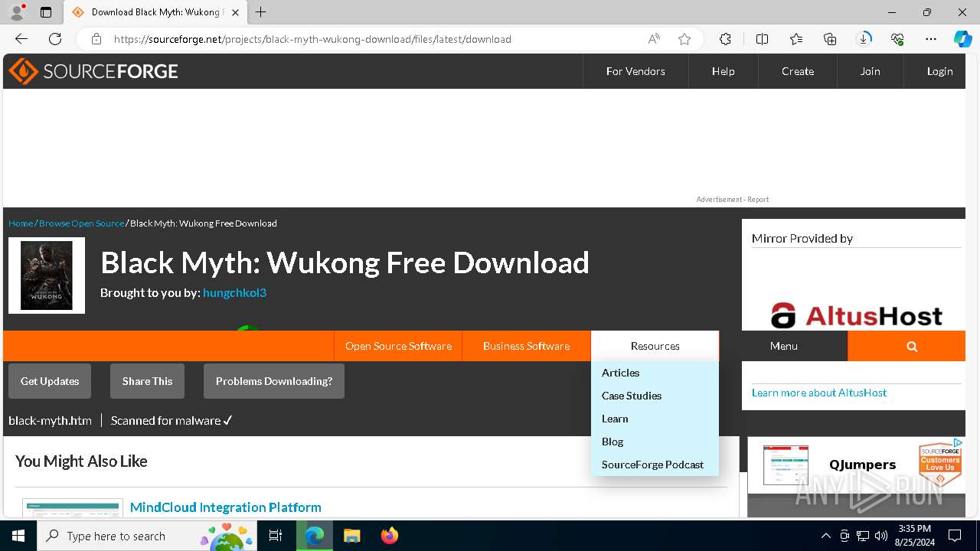Open For Vendors menu

635,71
